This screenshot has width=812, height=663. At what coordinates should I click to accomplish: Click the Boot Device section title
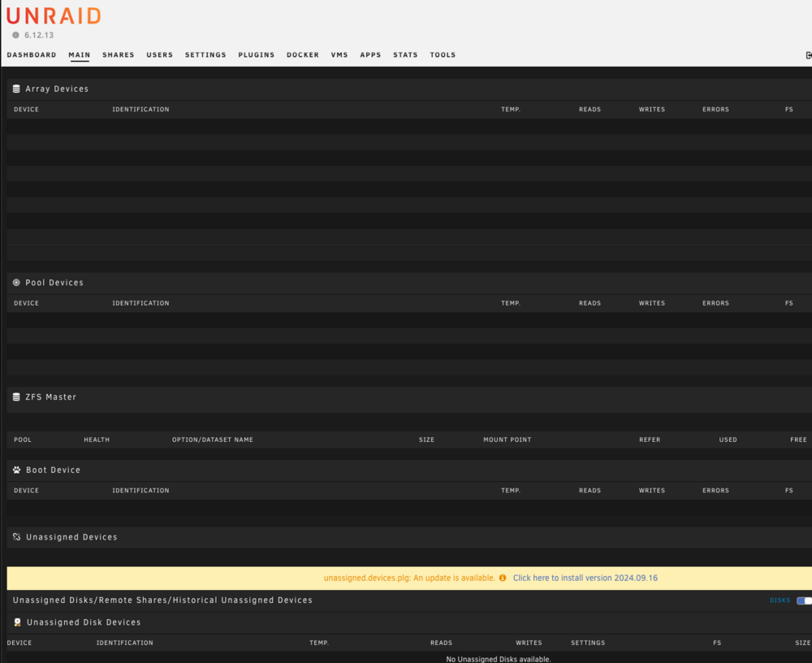[x=54, y=470]
